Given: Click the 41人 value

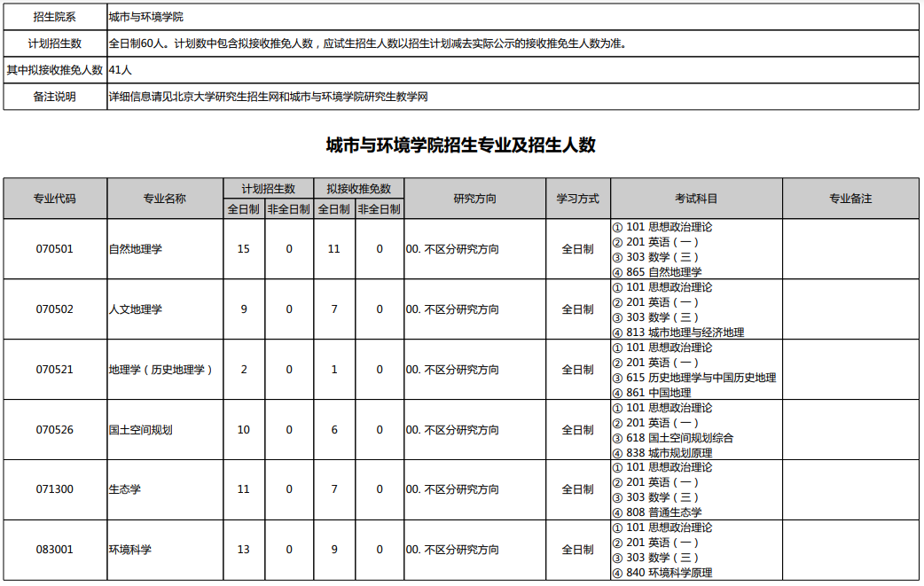Looking at the screenshot, I should coord(121,70).
